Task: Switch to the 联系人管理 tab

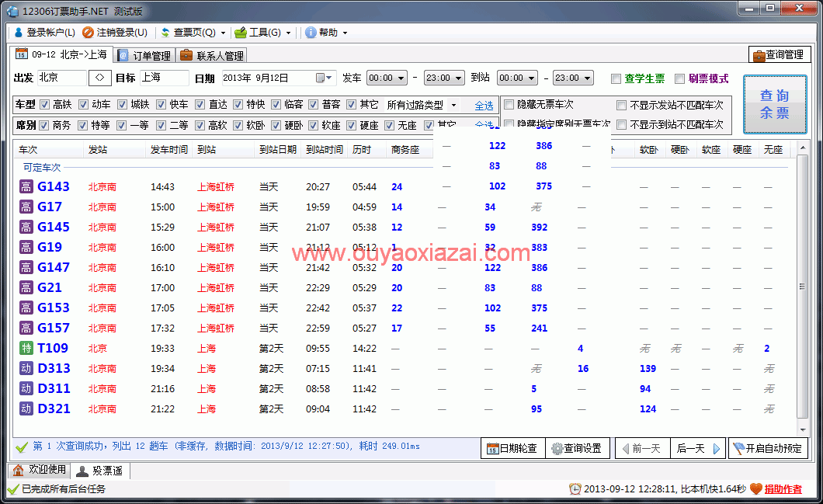Action: (212, 56)
